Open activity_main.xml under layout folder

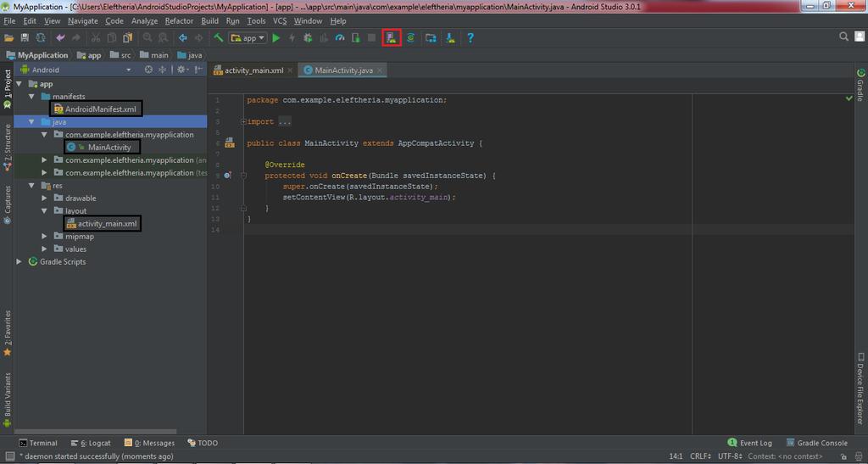tap(107, 224)
